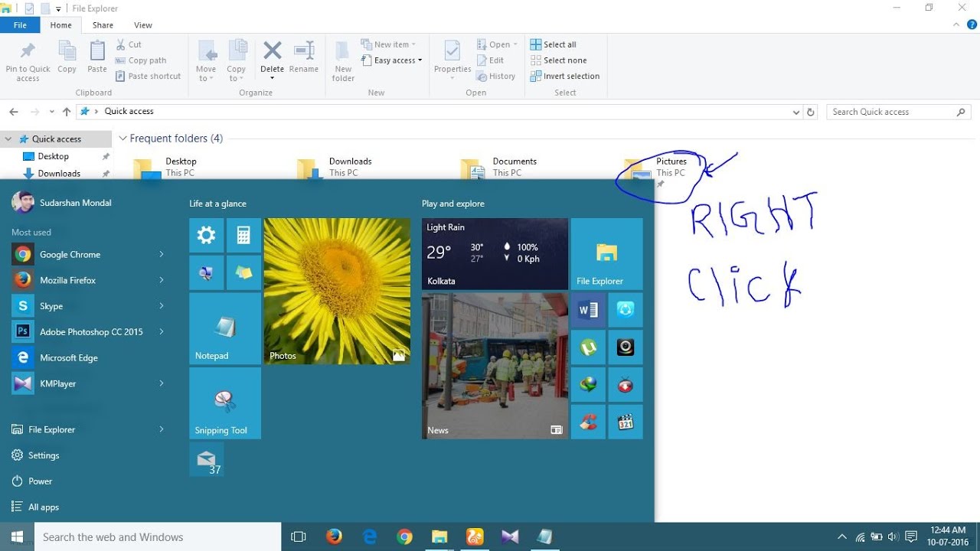Expand Google Chrome jump list arrow
This screenshot has height=551, width=980.
click(162, 254)
